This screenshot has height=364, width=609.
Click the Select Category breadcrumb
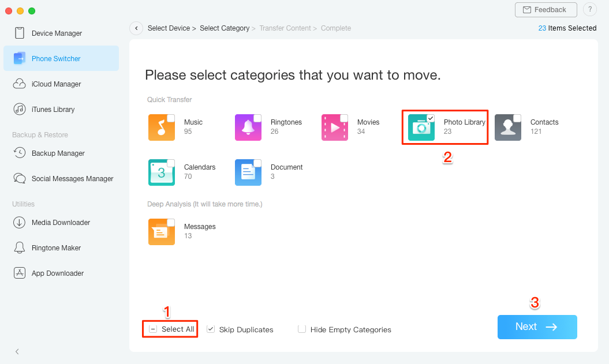[225, 28]
